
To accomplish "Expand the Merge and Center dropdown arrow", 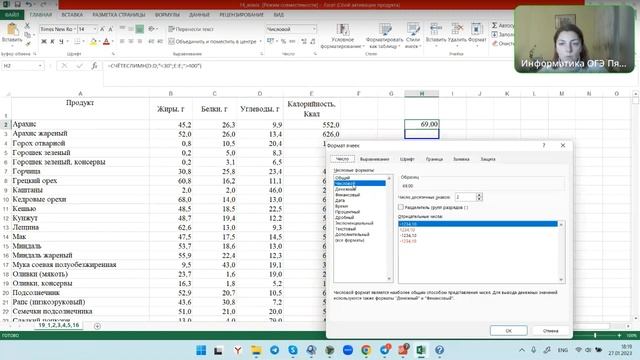I will (x=260, y=41).
